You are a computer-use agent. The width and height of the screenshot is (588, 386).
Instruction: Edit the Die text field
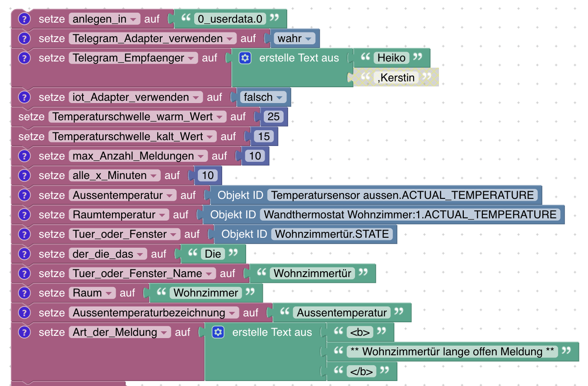point(213,254)
